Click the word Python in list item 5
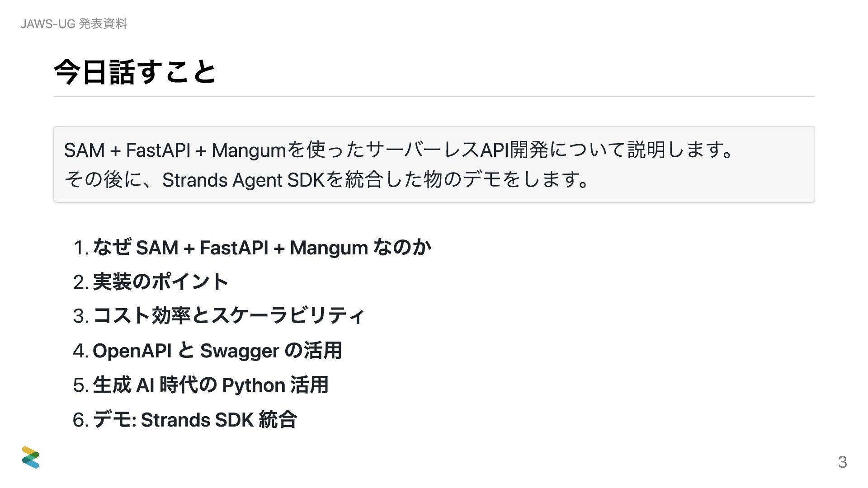 (x=254, y=386)
